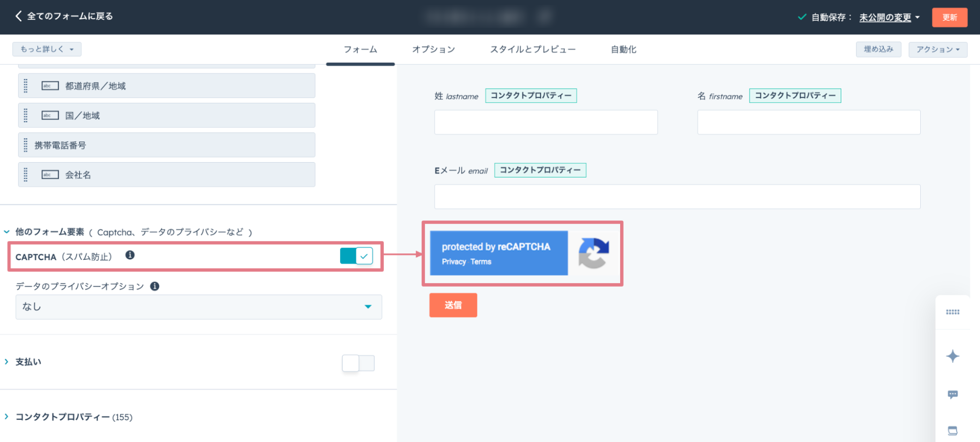The height and width of the screenshot is (442, 980).
Task: Open the アクション dropdown menu
Action: [938, 49]
